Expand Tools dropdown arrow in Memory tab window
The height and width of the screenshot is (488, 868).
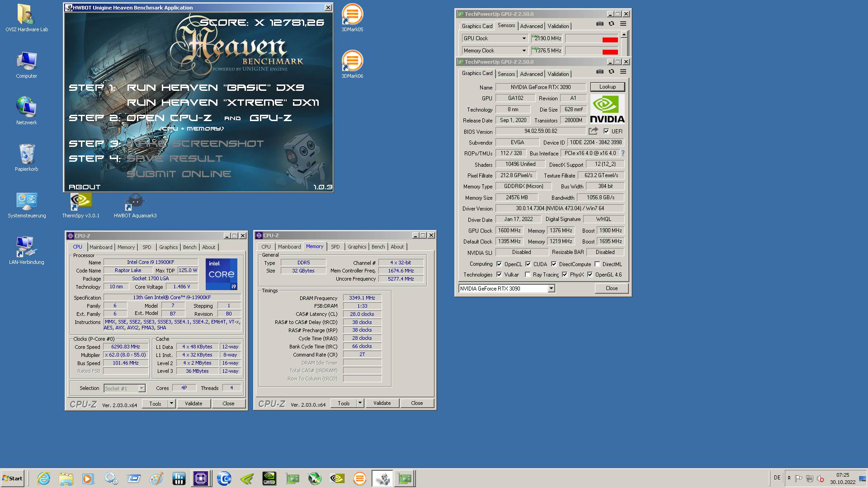point(360,403)
